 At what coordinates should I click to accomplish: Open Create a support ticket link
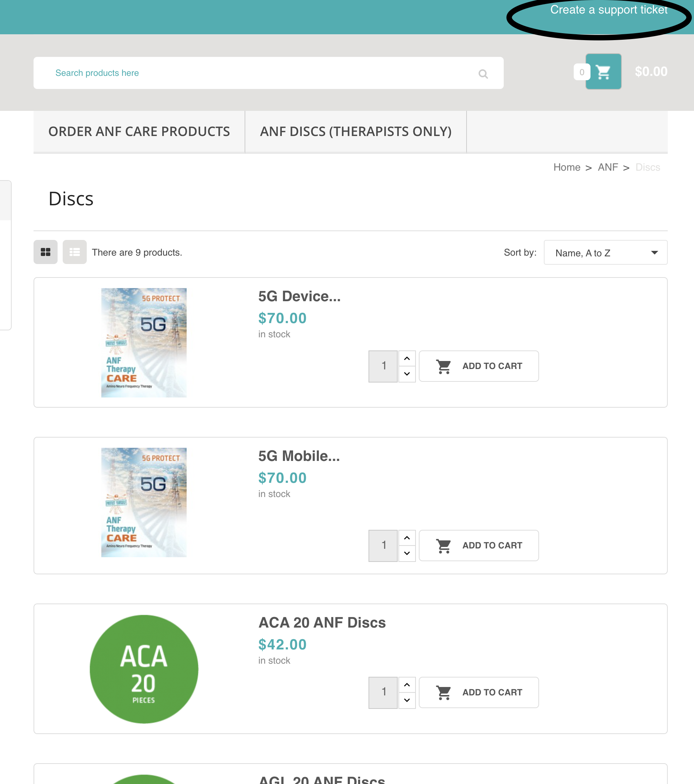click(609, 9)
